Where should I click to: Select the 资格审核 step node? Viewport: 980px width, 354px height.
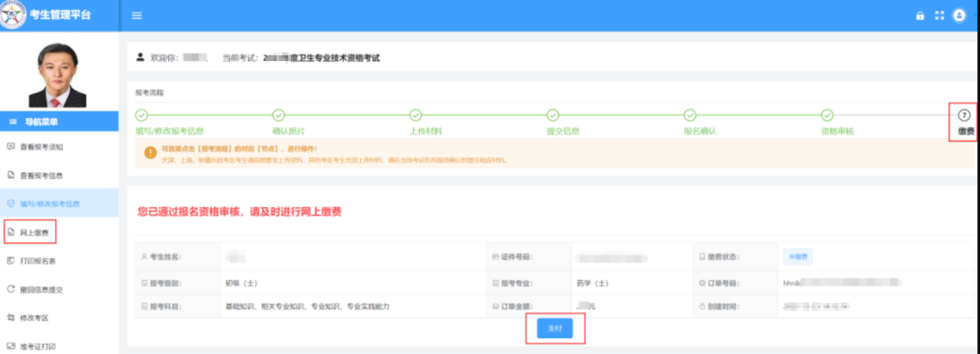[x=827, y=115]
